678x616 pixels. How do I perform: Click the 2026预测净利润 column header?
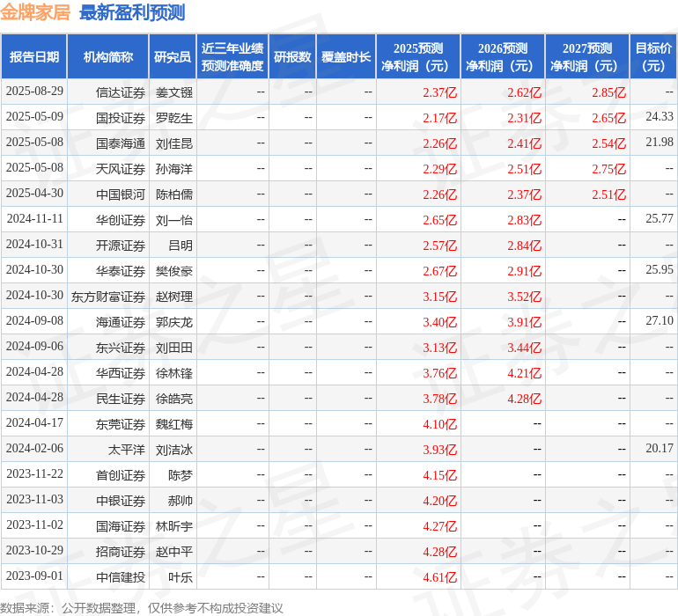(x=503, y=57)
